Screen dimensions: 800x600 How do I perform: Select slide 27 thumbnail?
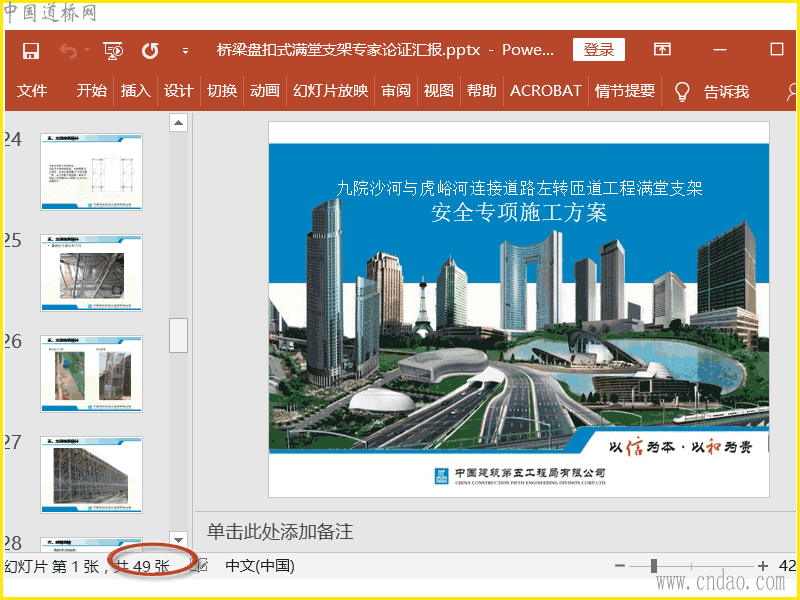point(91,474)
